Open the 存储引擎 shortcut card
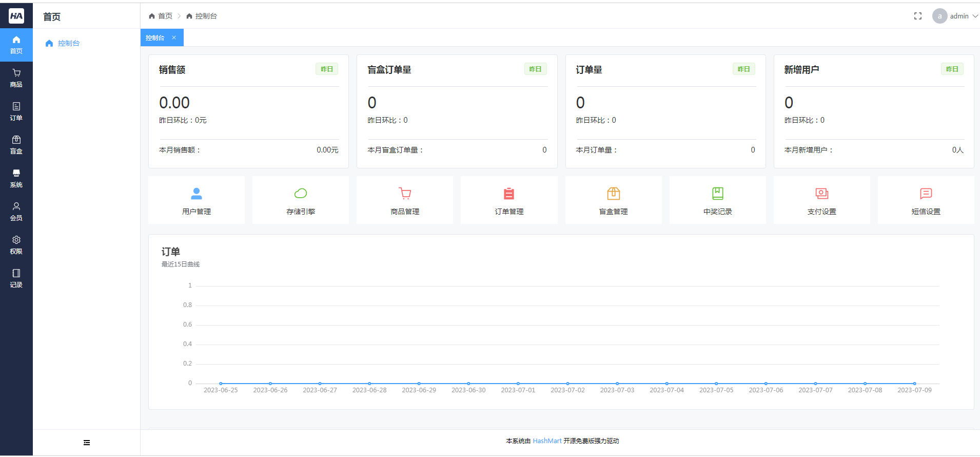 coord(301,200)
